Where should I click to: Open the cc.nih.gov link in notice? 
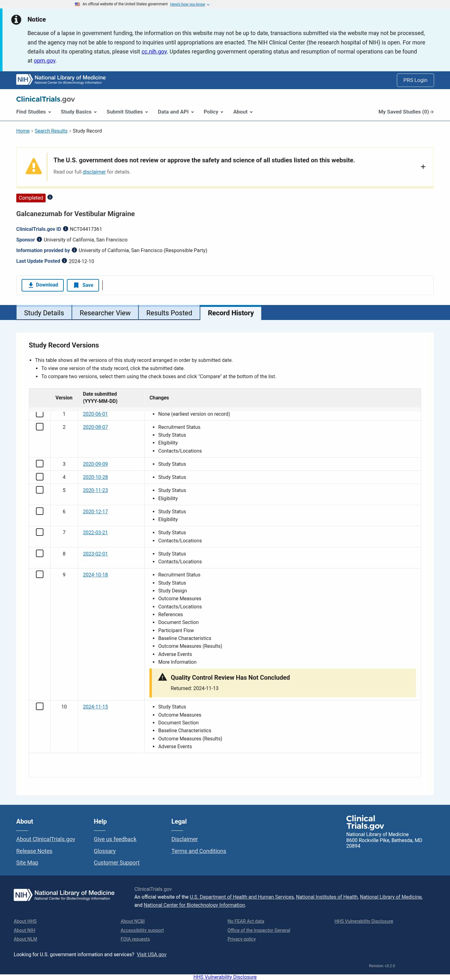[x=154, y=51]
